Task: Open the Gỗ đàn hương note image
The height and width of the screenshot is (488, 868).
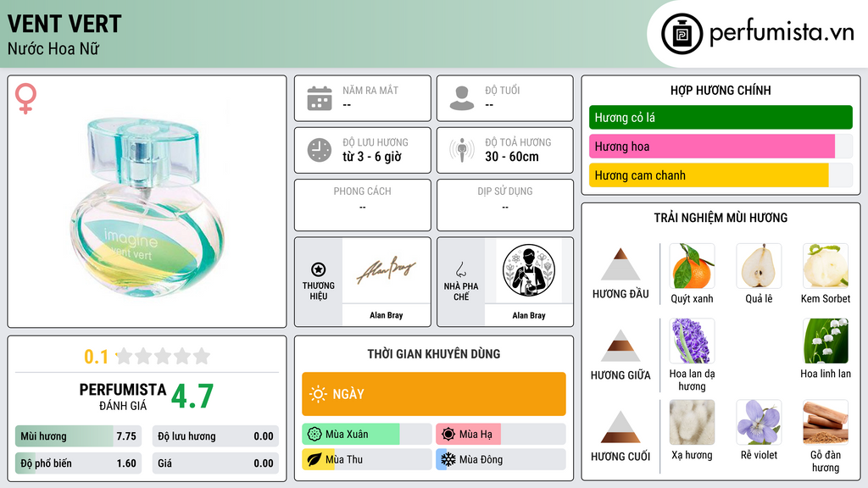Action: coord(826,422)
